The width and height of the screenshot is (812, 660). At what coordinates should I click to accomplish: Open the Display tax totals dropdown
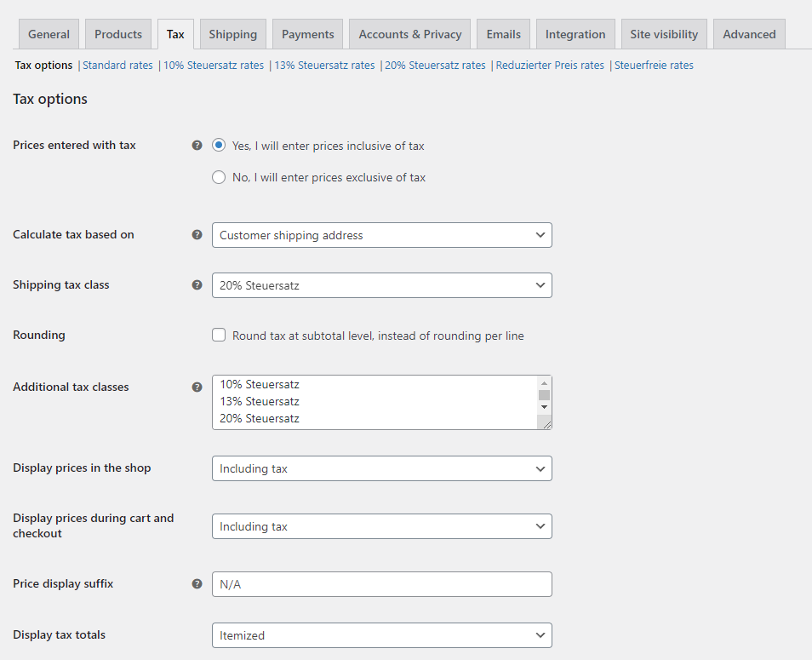coord(381,635)
